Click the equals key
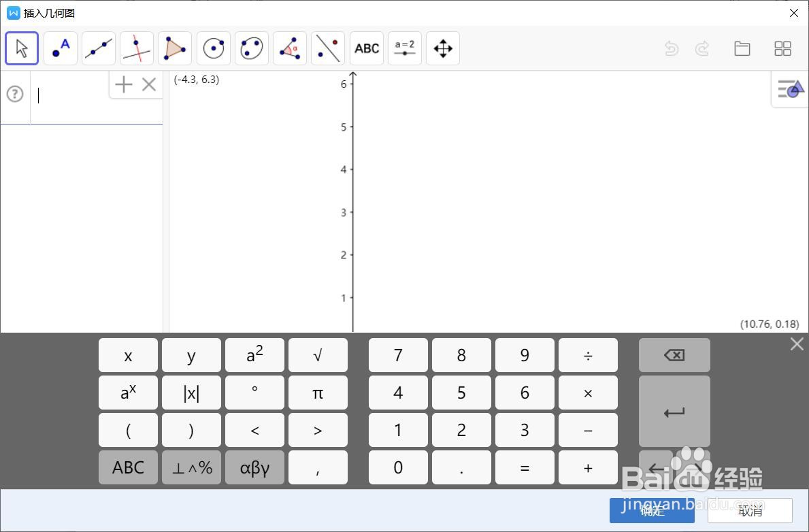Image resolution: width=809 pixels, height=532 pixels. (x=525, y=467)
